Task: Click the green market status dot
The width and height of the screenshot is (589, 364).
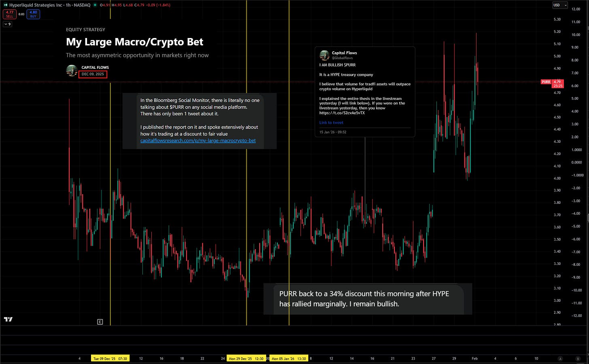Action: pyautogui.click(x=95, y=5)
